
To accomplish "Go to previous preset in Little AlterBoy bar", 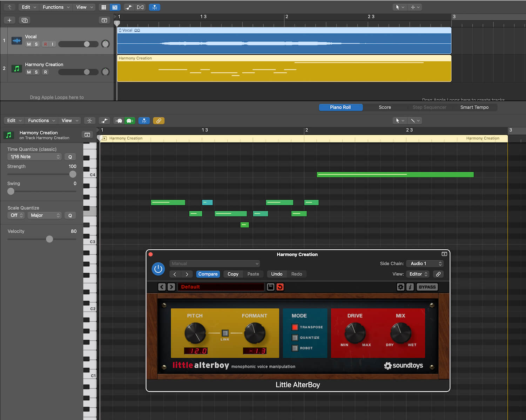I will 162,287.
